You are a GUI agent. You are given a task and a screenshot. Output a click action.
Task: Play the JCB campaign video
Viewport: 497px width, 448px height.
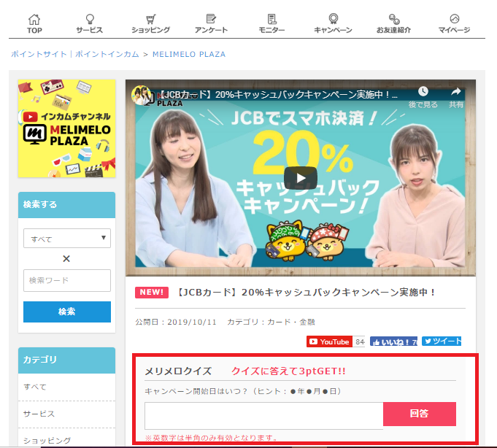pos(301,178)
